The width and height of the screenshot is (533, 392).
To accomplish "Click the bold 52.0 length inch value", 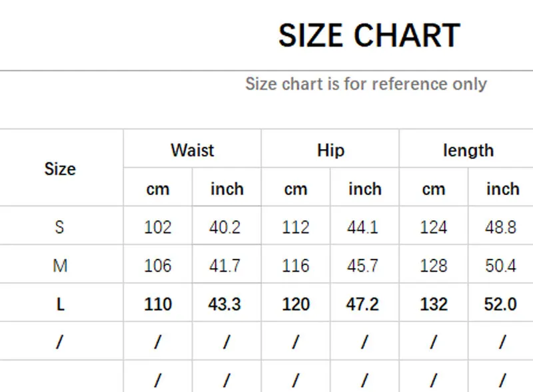I will point(501,304).
